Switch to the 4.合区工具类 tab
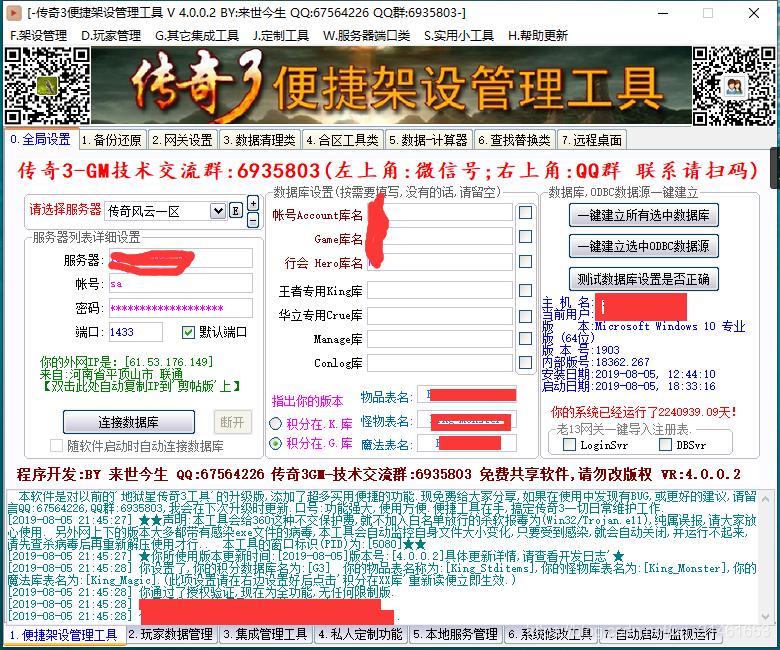This screenshot has height=650, width=780. click(x=342, y=140)
